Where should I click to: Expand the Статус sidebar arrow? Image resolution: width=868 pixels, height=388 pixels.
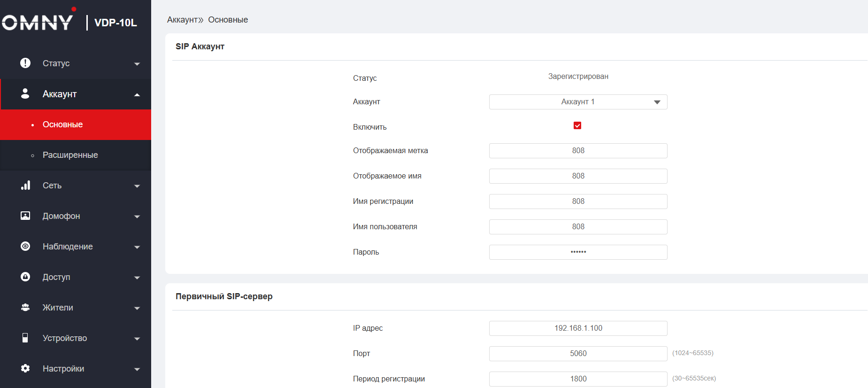click(137, 64)
